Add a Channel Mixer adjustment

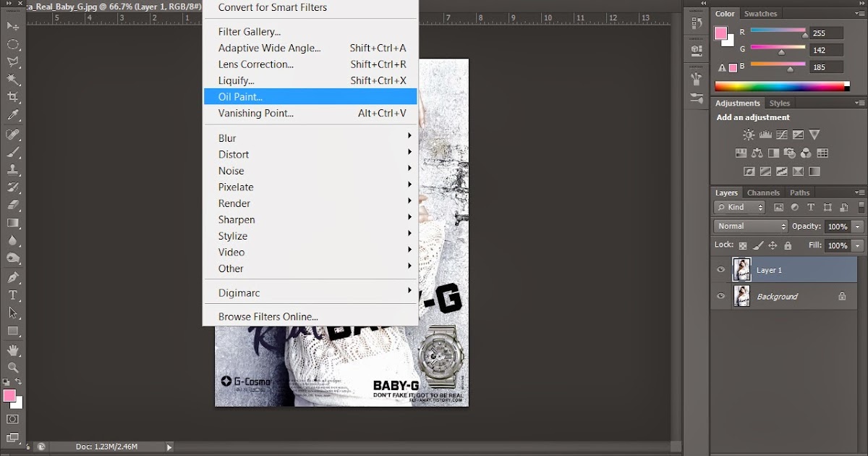pos(806,153)
